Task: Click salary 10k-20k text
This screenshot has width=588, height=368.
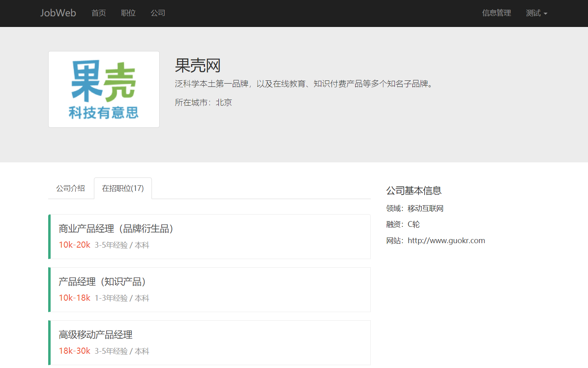Action: click(74, 245)
